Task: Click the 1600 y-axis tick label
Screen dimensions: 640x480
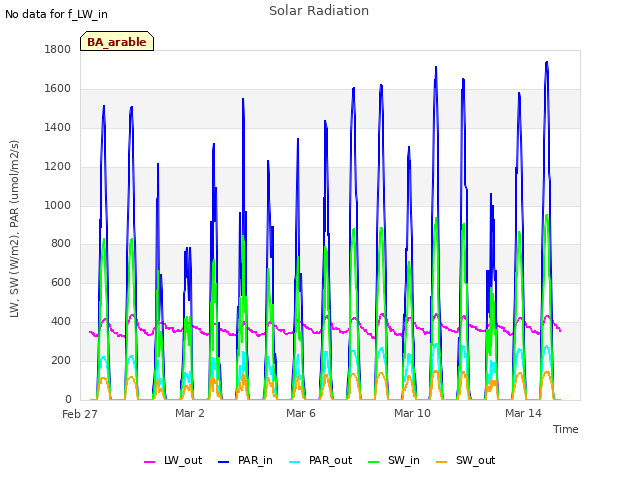Action: pos(58,88)
